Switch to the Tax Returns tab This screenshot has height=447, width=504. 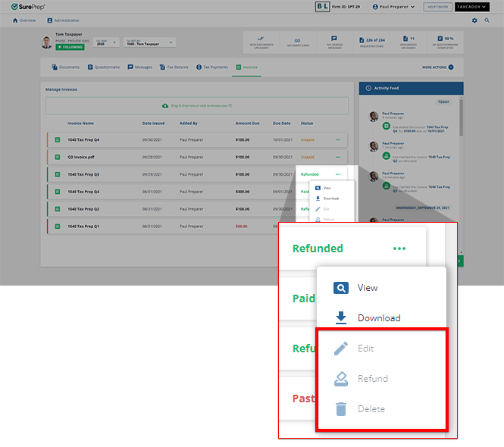click(173, 67)
